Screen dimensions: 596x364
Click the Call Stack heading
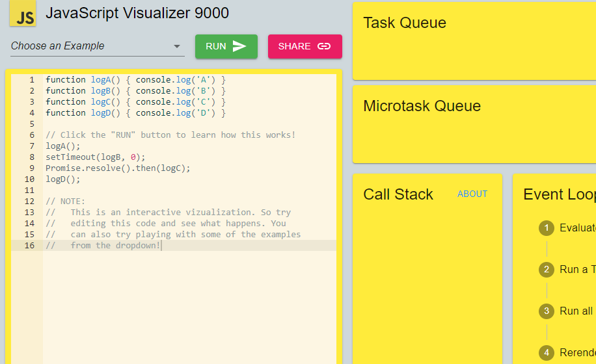(398, 194)
